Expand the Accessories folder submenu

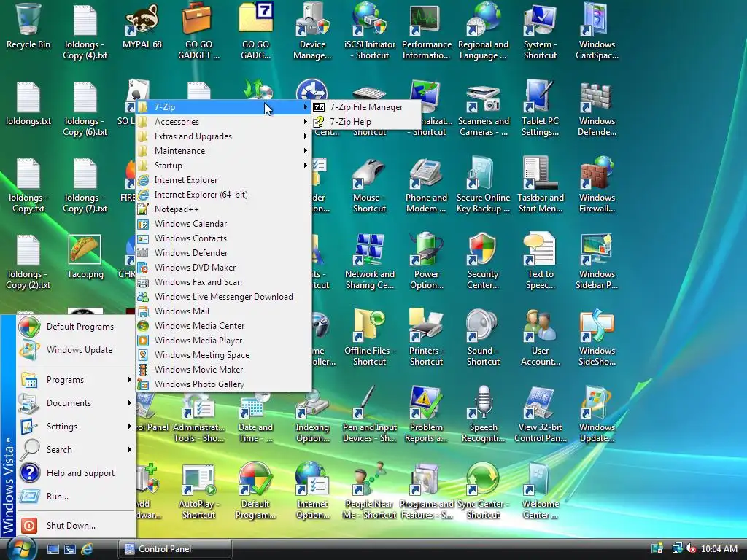click(223, 122)
